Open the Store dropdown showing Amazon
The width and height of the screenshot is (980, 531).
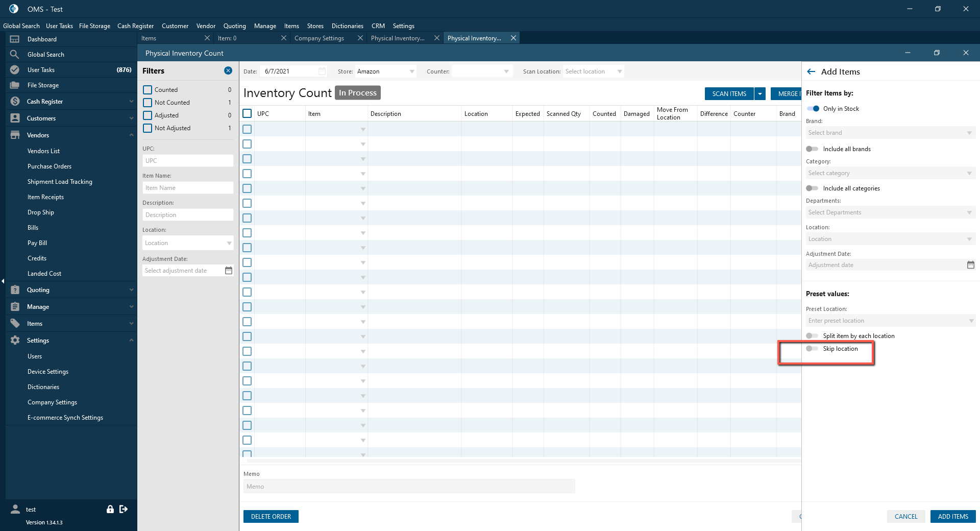click(386, 71)
